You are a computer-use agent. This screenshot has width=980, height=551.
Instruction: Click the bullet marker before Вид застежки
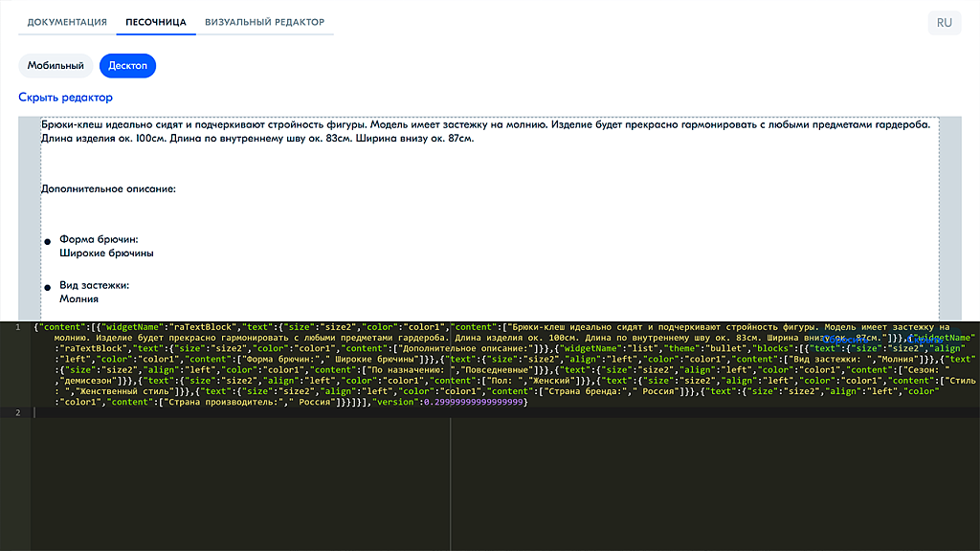coord(47,288)
